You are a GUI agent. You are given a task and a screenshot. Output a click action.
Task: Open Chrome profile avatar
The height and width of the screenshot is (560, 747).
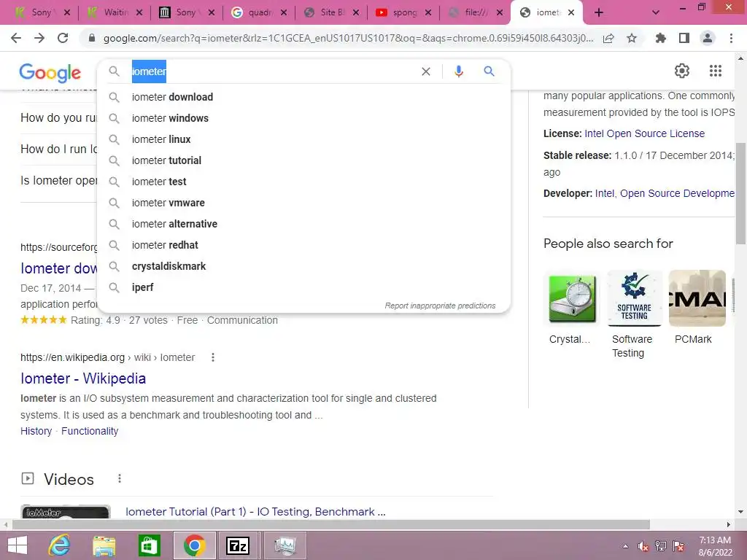point(708,38)
